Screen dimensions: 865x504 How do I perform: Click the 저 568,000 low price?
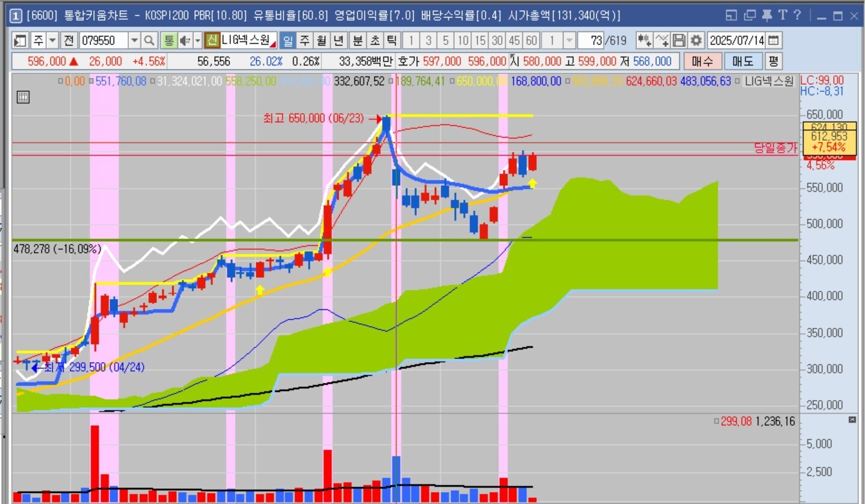tap(646, 61)
